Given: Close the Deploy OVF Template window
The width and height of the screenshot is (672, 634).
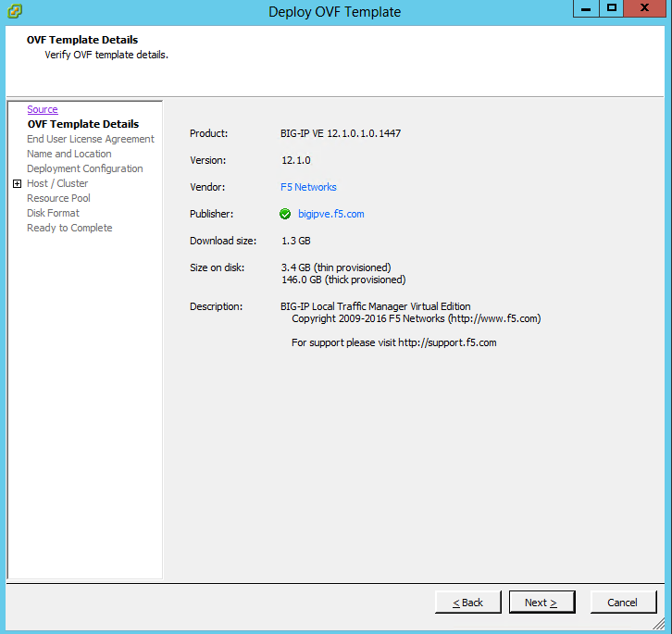Looking at the screenshot, I should (x=644, y=8).
